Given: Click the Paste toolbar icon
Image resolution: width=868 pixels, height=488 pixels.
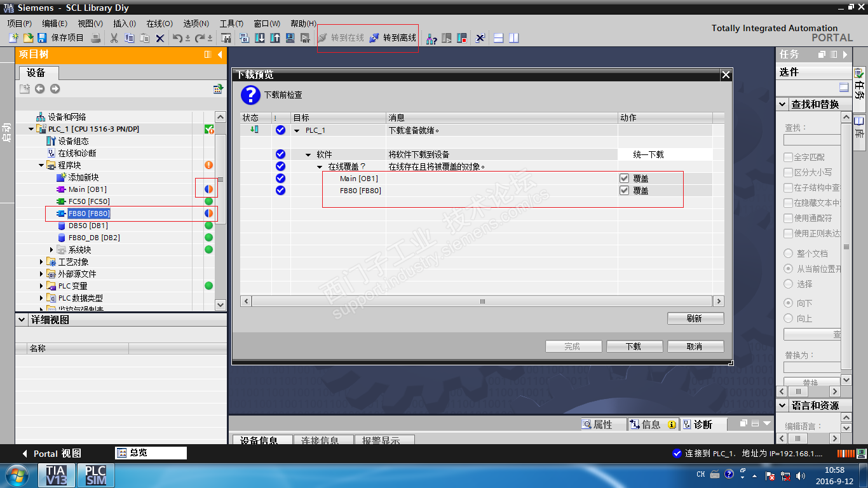Looking at the screenshot, I should 145,38.
